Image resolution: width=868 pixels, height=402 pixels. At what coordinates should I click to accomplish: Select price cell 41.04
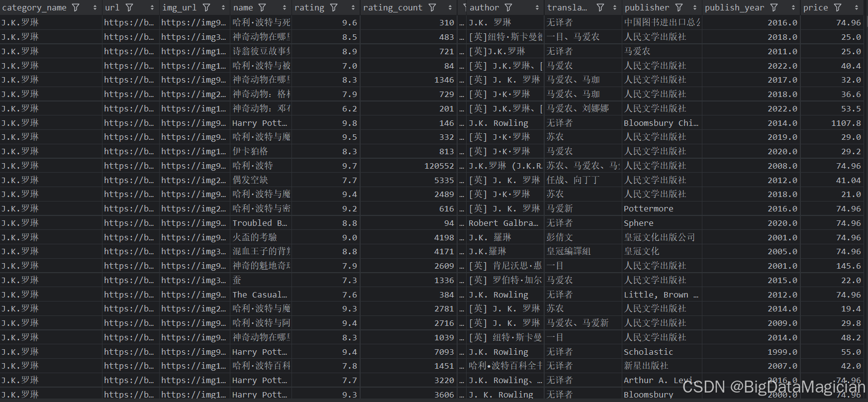[x=849, y=180]
